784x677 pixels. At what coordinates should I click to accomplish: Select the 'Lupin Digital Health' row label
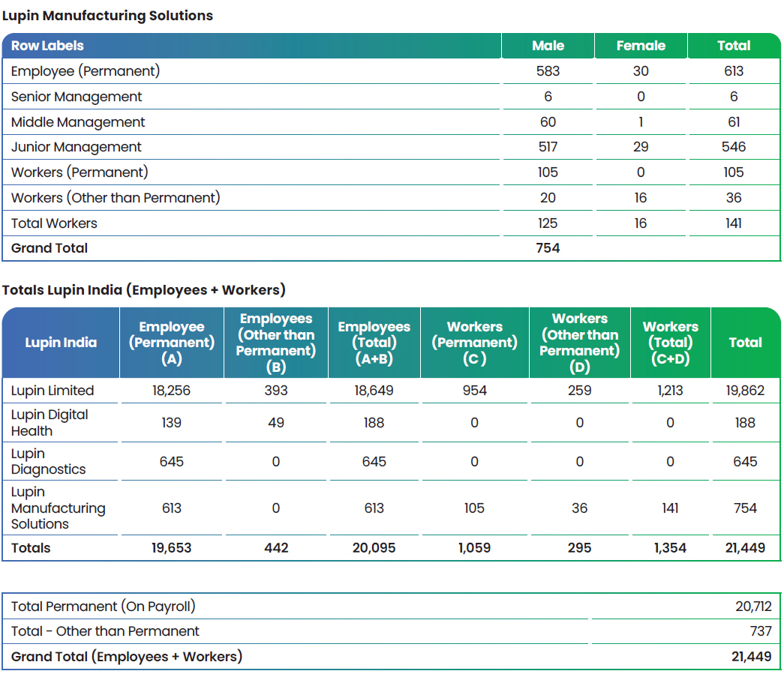50,423
